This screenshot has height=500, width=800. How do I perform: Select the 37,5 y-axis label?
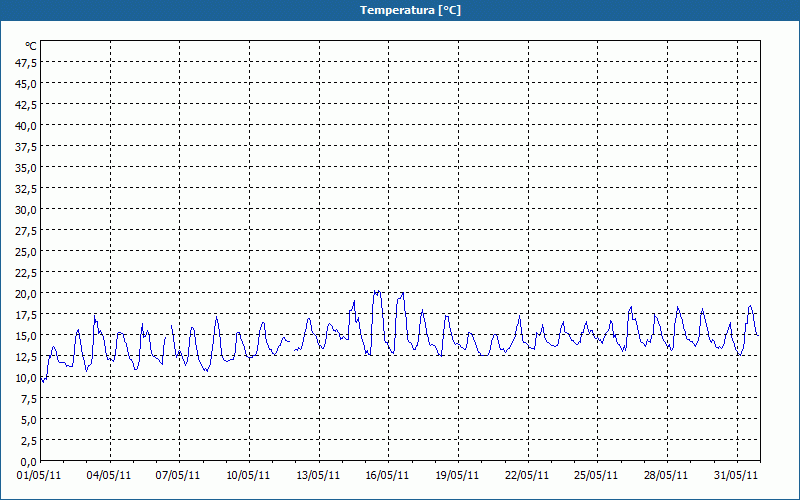pyautogui.click(x=27, y=147)
